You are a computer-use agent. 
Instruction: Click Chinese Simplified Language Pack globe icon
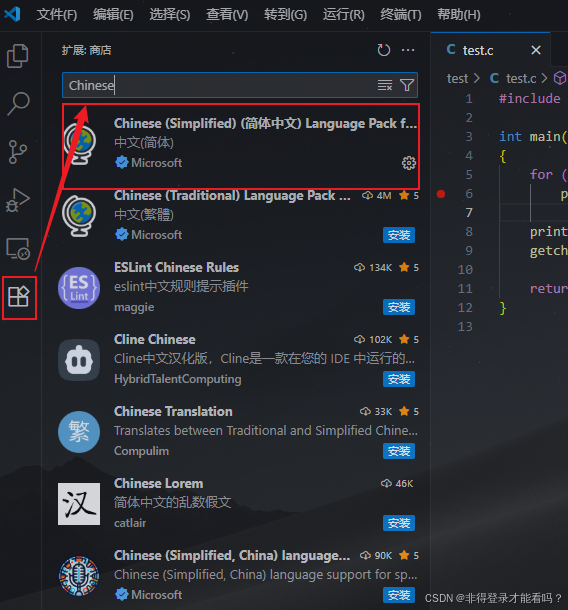(79, 143)
